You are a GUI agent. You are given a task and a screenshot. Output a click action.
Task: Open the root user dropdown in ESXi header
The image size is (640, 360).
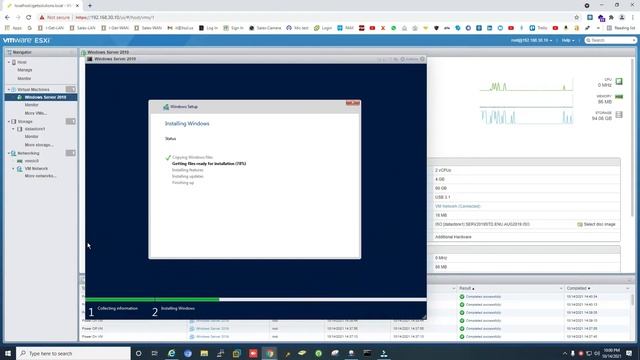click(531, 40)
